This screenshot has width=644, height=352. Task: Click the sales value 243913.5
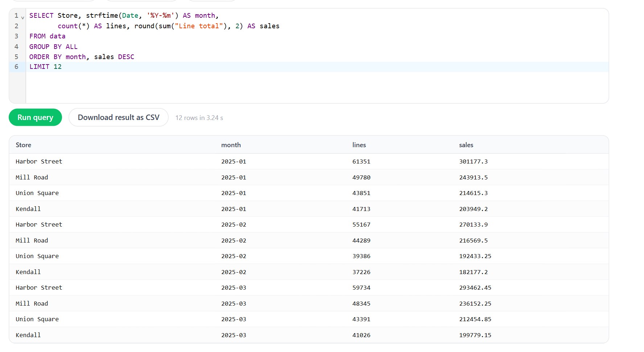pos(473,178)
